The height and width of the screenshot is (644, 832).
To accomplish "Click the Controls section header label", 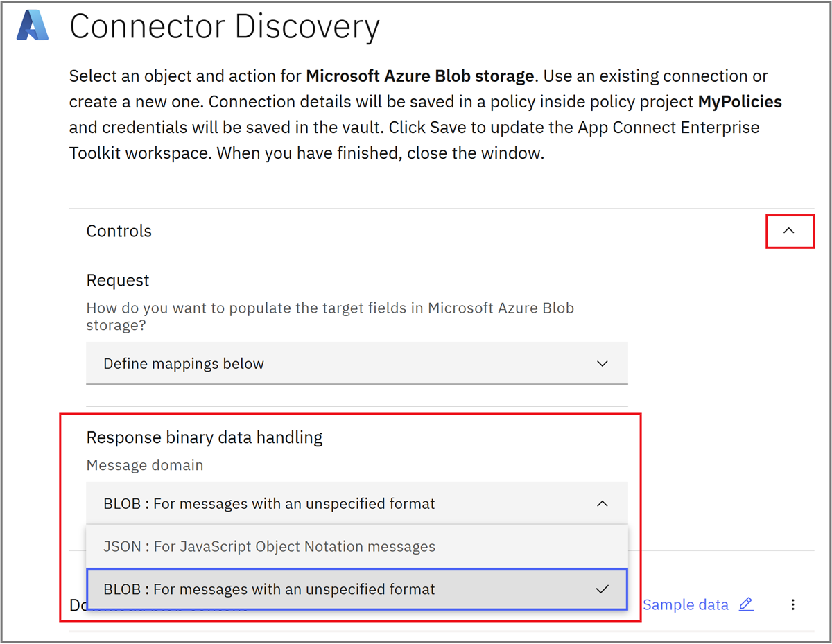I will point(119,231).
